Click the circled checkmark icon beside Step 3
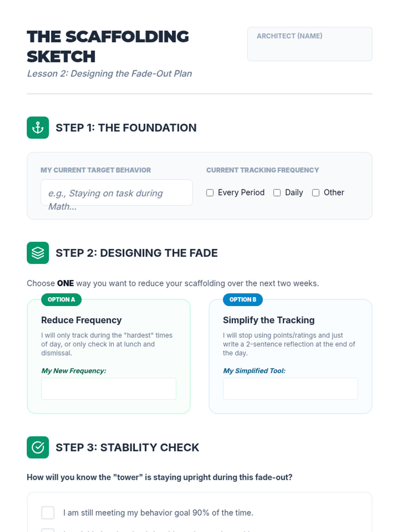399x532 pixels. point(38,447)
